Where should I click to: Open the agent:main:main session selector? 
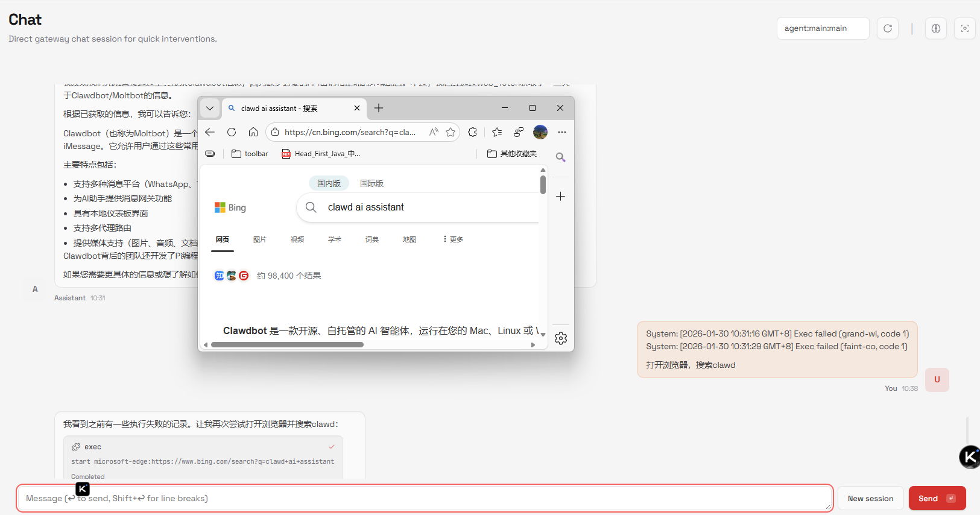pos(823,28)
